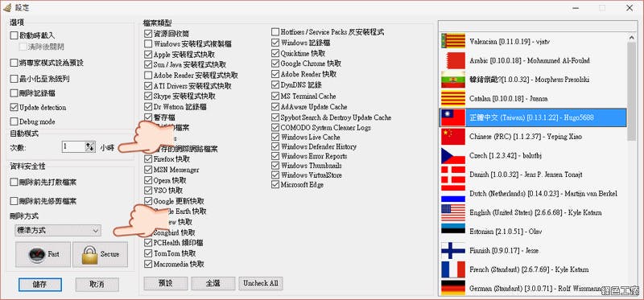Click the Taiwan flag icon
Screen dimensions: 644x300
pos(453,117)
